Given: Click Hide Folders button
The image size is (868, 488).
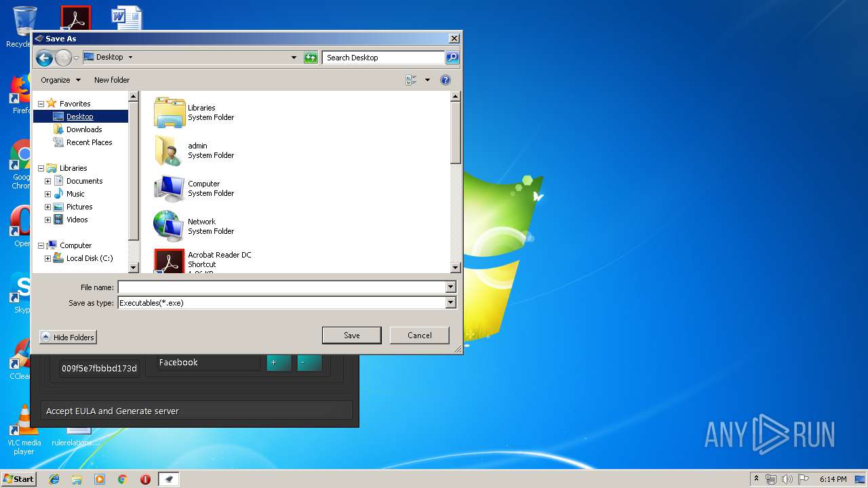Looking at the screenshot, I should tap(68, 338).
